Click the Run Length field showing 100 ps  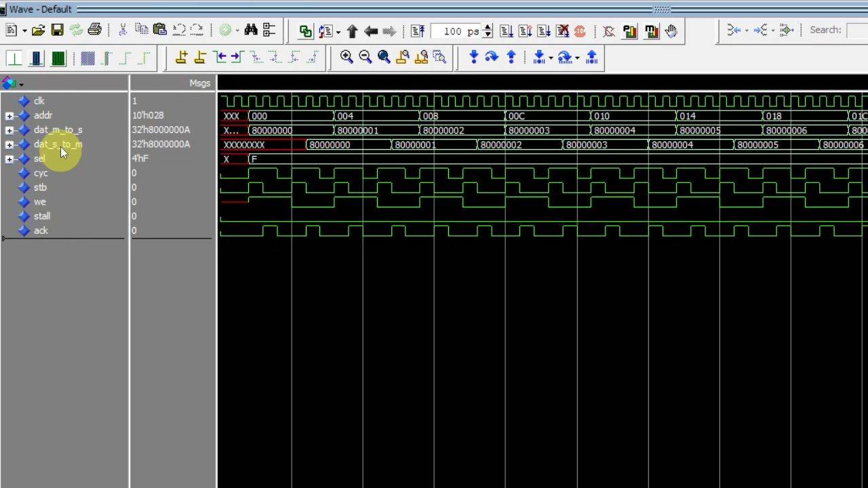pyautogui.click(x=455, y=31)
